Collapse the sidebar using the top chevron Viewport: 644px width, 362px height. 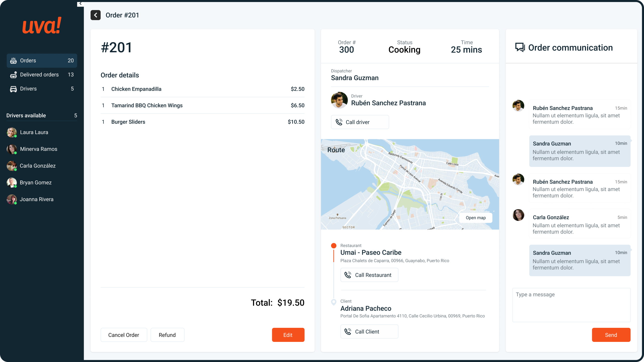[x=80, y=4]
